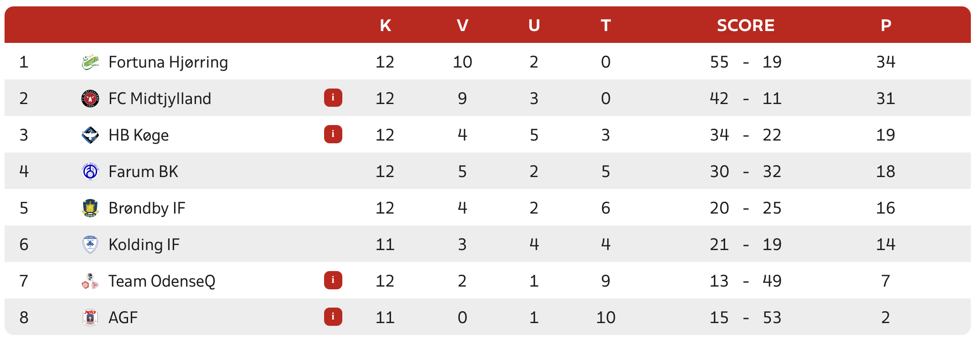This screenshot has width=980, height=345.
Task: Click the SCORE column header
Action: [746, 25]
